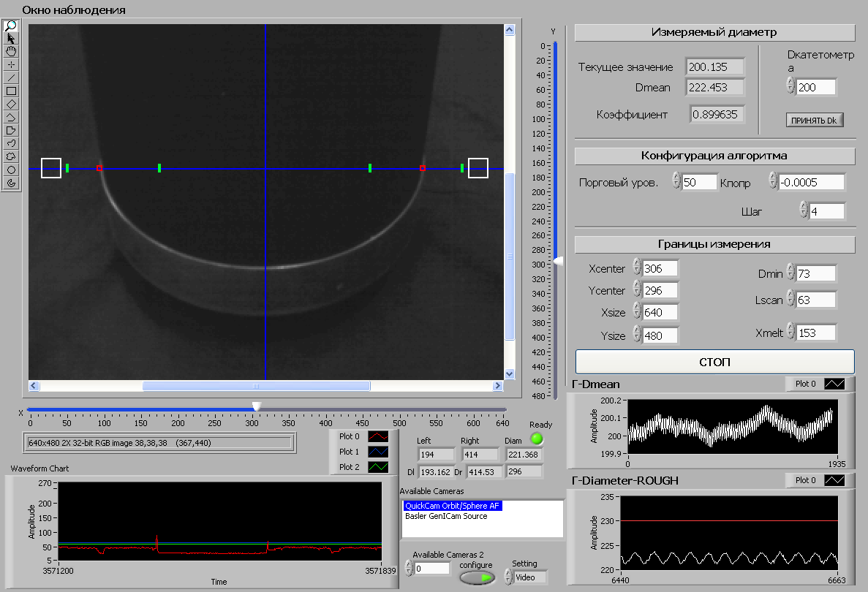The image size is (868, 592).
Task: Choose the Oval ROI tool
Action: [x=11, y=169]
